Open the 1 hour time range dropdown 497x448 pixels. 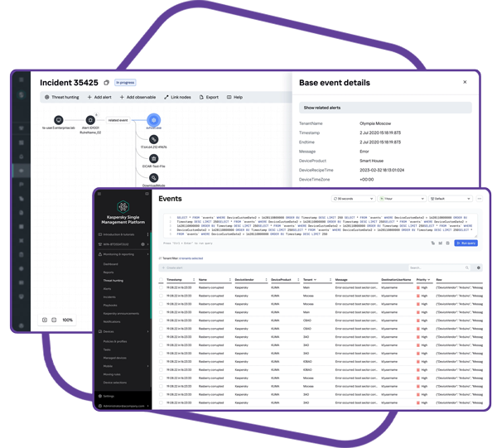point(401,199)
